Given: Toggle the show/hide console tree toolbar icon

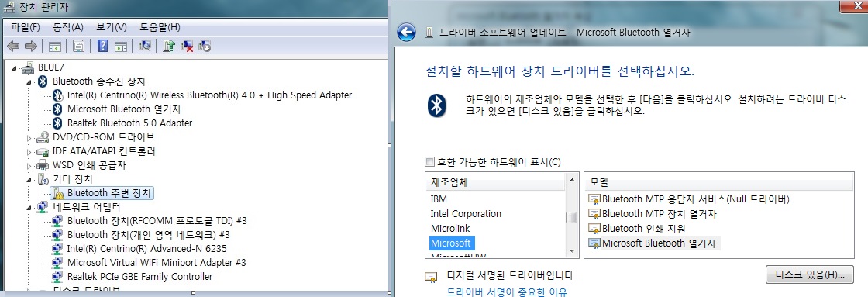Looking at the screenshot, I should (x=55, y=46).
